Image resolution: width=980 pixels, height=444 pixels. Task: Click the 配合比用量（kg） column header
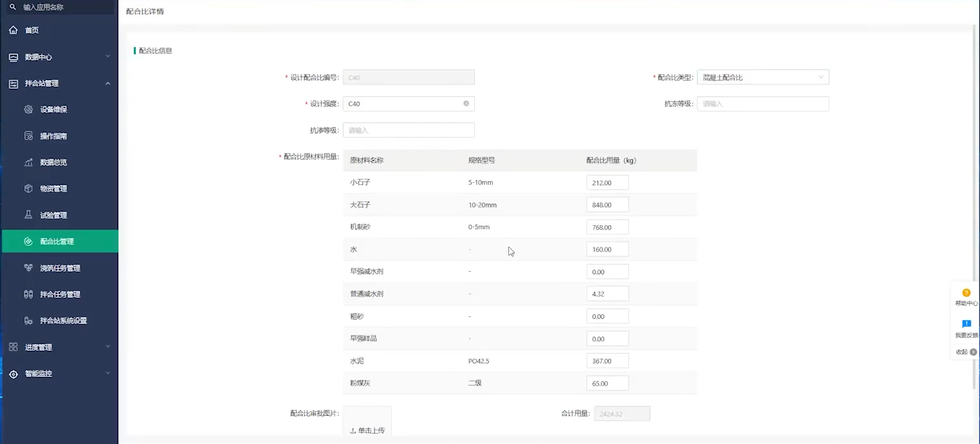point(611,160)
